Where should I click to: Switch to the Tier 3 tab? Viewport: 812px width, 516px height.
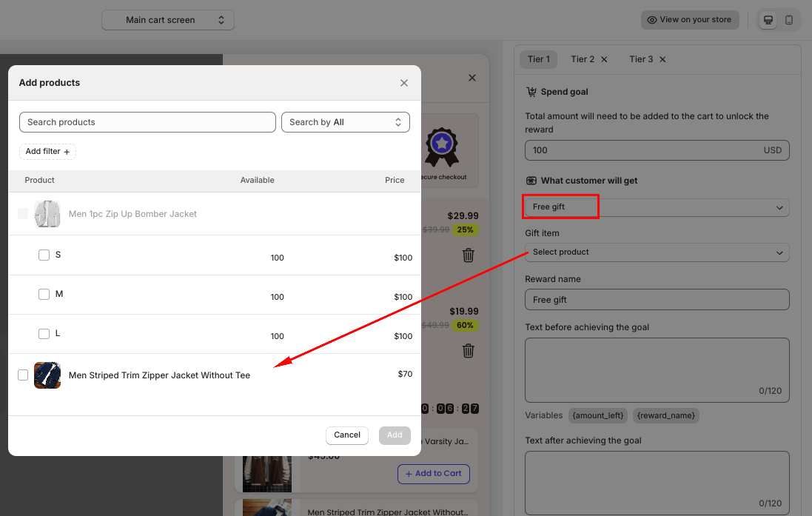tap(641, 59)
